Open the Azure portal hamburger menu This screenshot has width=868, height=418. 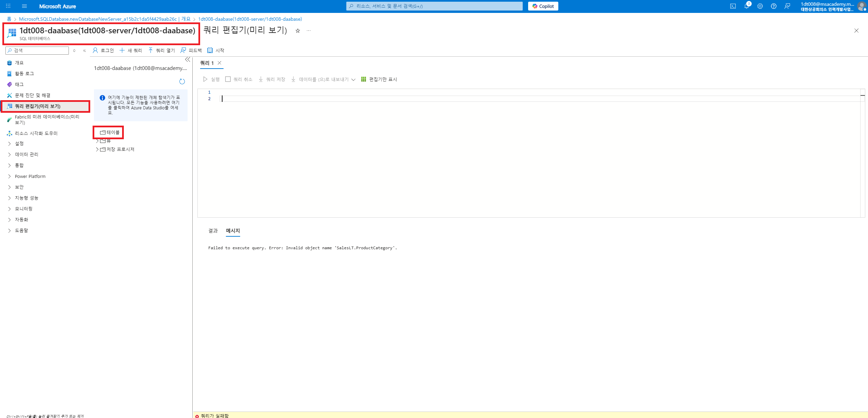[x=24, y=6]
